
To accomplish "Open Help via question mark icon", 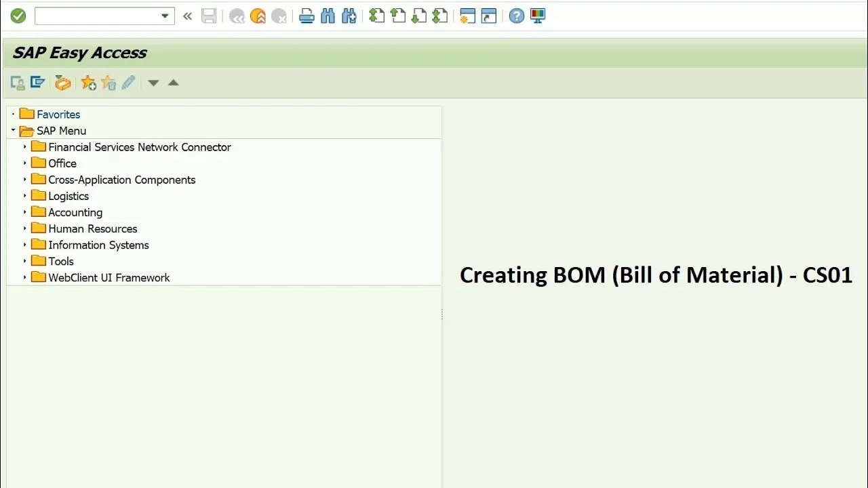I will [x=517, y=16].
